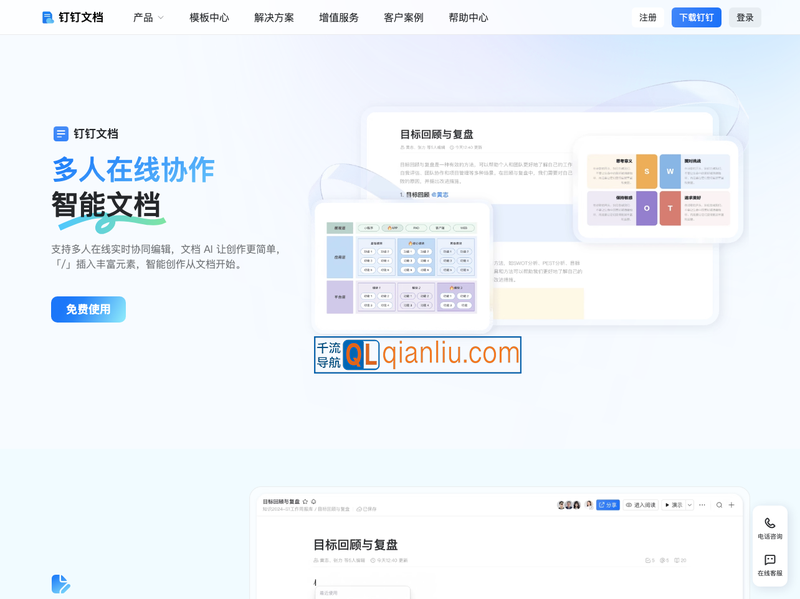
Task: Click a collaborator avatar in the document toolbar
Action: pyautogui.click(x=561, y=505)
